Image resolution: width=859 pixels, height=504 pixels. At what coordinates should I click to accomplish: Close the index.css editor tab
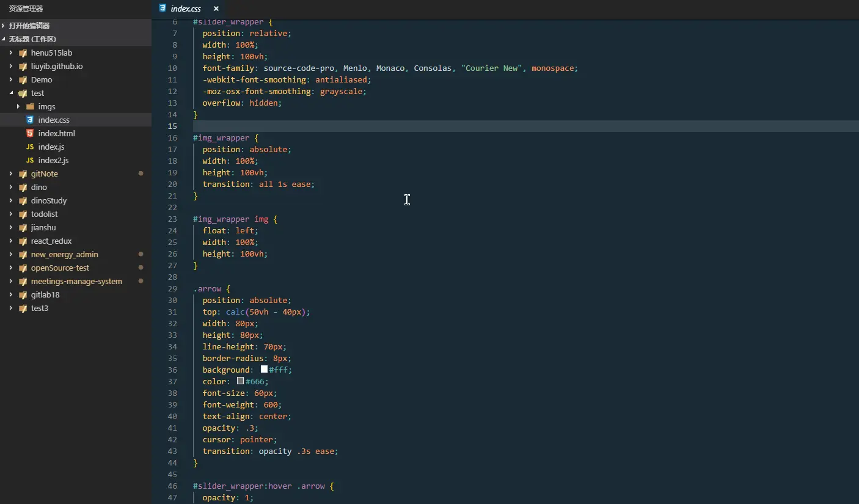[x=216, y=9]
